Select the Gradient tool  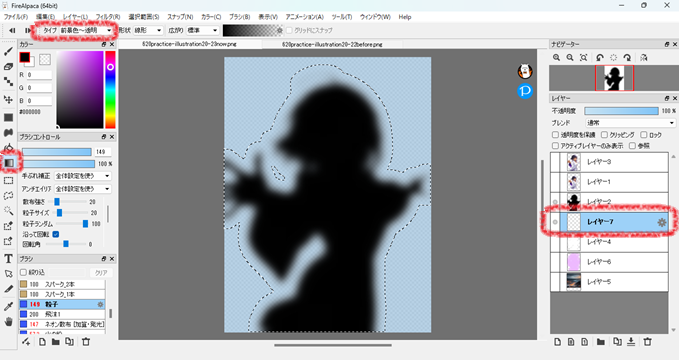(x=8, y=163)
